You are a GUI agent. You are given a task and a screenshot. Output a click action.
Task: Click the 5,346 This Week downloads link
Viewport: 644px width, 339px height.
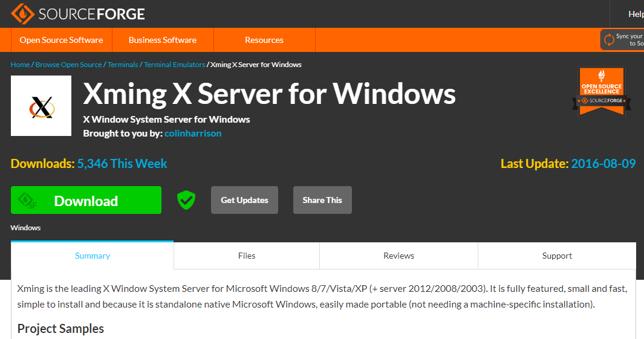(122, 164)
